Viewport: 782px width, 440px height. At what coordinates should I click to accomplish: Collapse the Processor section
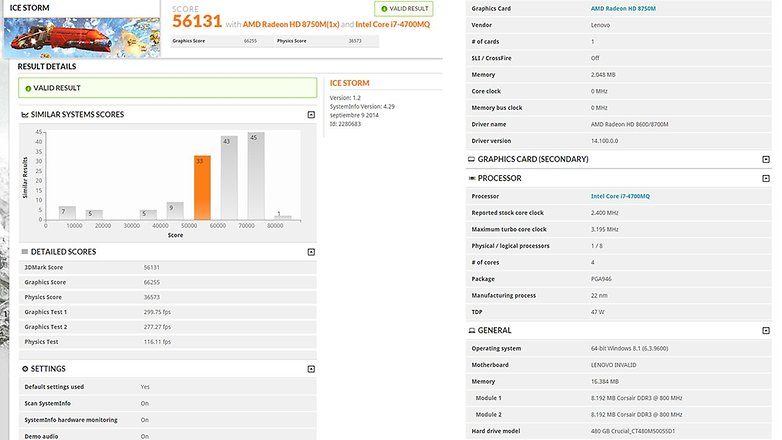coord(766,179)
